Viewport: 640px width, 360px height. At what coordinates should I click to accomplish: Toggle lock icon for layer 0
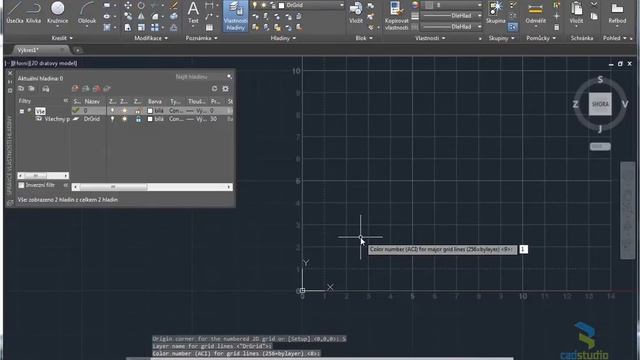(x=138, y=111)
